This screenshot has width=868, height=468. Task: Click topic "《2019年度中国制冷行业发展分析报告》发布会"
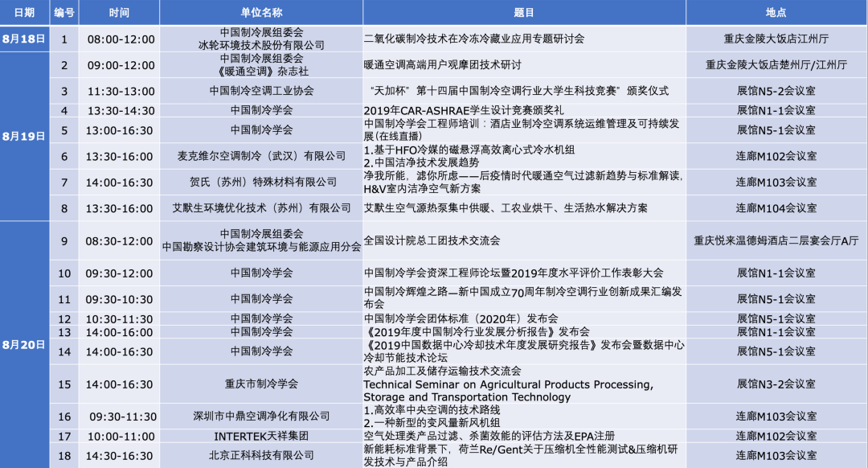[477, 332]
